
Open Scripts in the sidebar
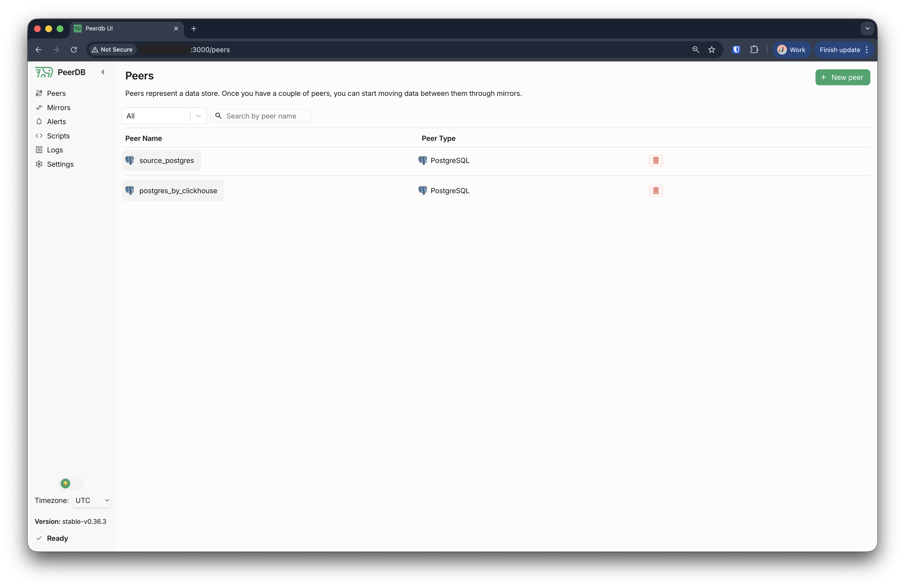(58, 136)
